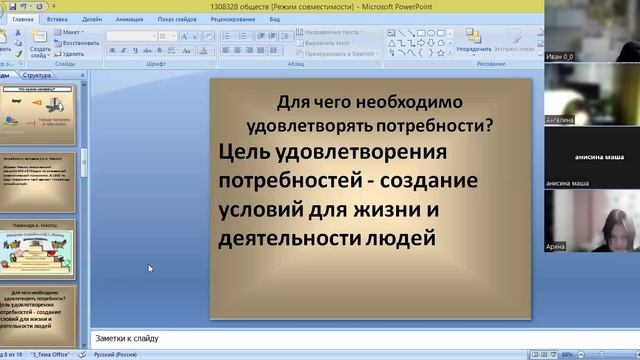640x360 pixels.
Task: Click the Align Text (Выровнять текст) button
Action: (323, 43)
